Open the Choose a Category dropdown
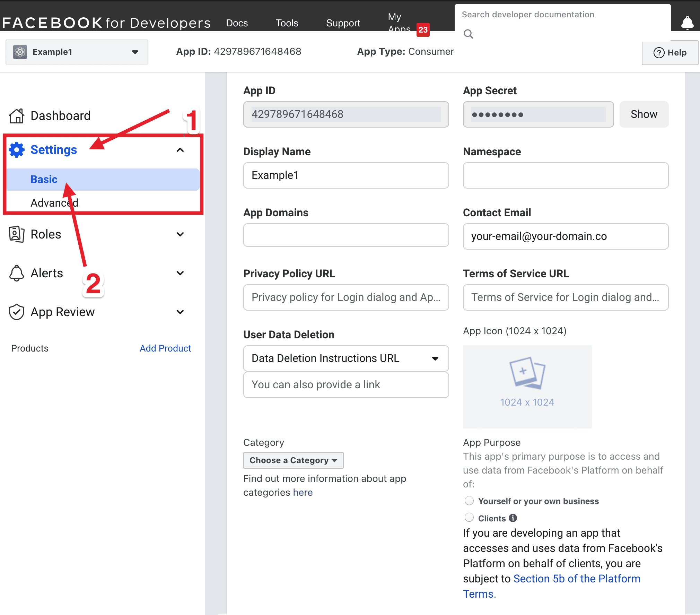Viewport: 700px width, 615px height. point(293,460)
